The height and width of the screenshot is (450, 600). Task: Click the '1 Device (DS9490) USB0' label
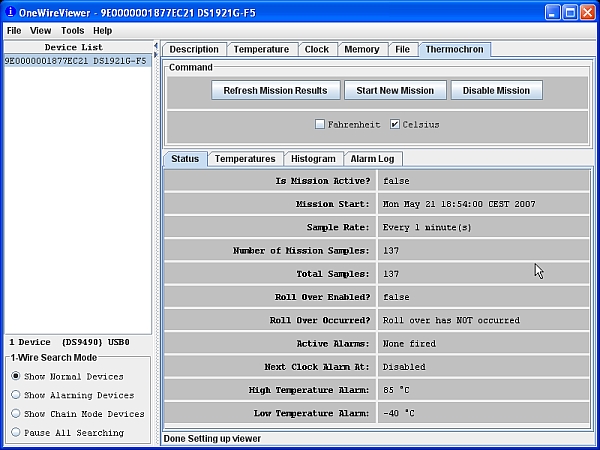(69, 342)
